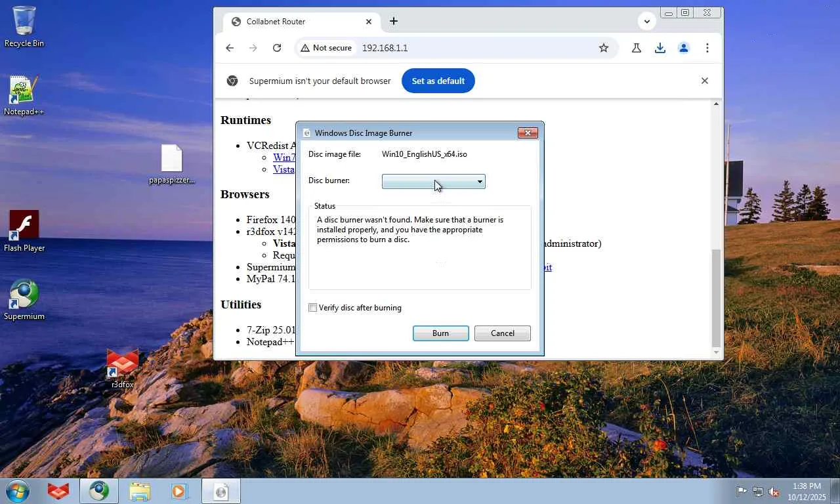
Task: Click the browser vertical scrollbar thumb
Action: pos(717,297)
